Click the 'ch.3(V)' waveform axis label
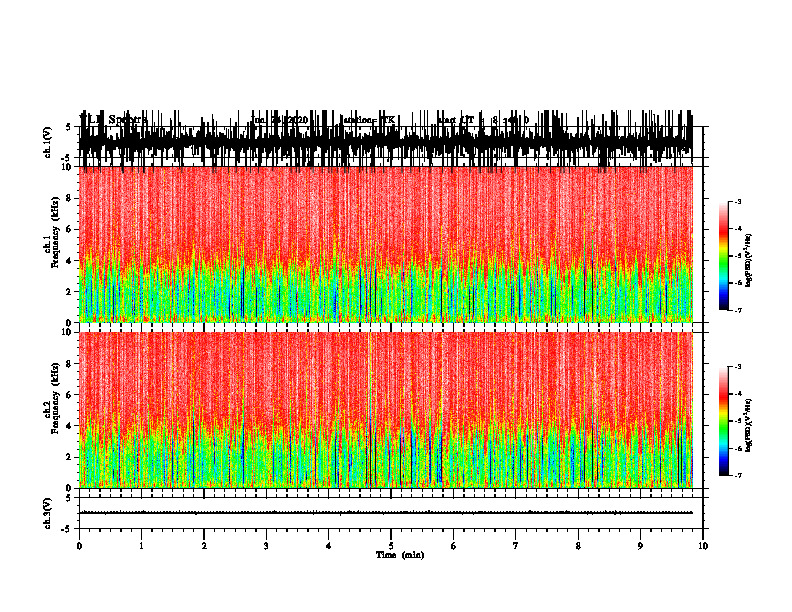 click(48, 513)
